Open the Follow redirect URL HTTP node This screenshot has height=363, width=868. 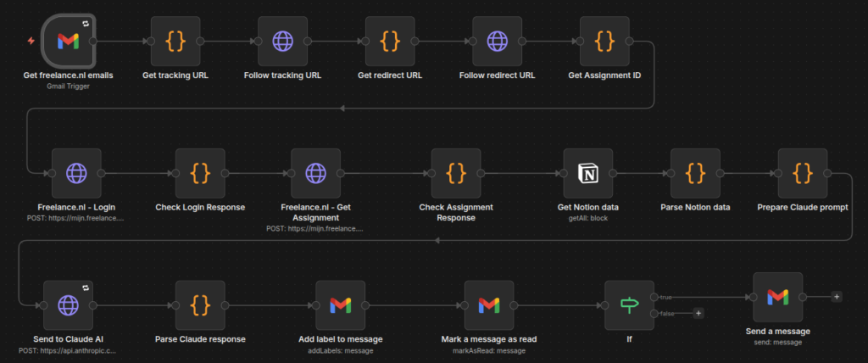[x=497, y=40]
